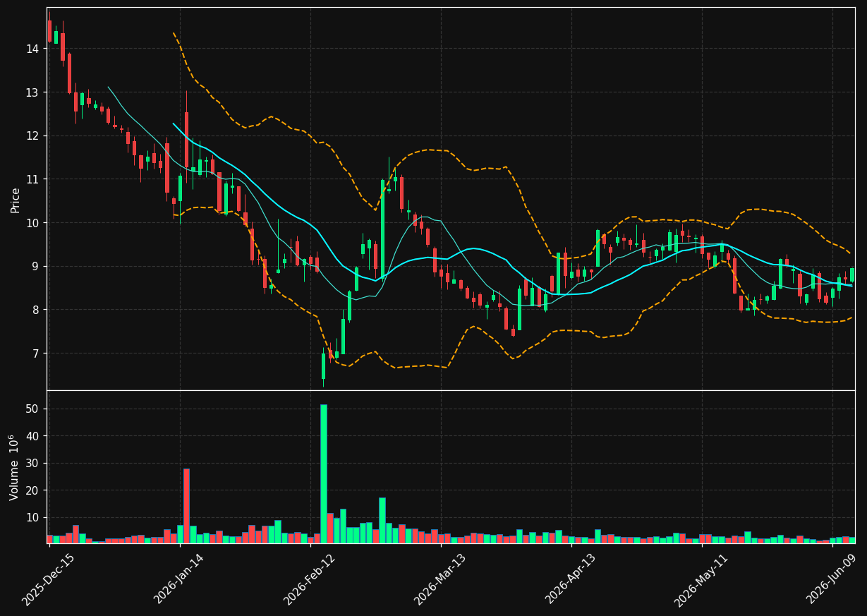The image size is (867, 616).
Task: Click the volume tick label 20
Action: tap(33, 490)
